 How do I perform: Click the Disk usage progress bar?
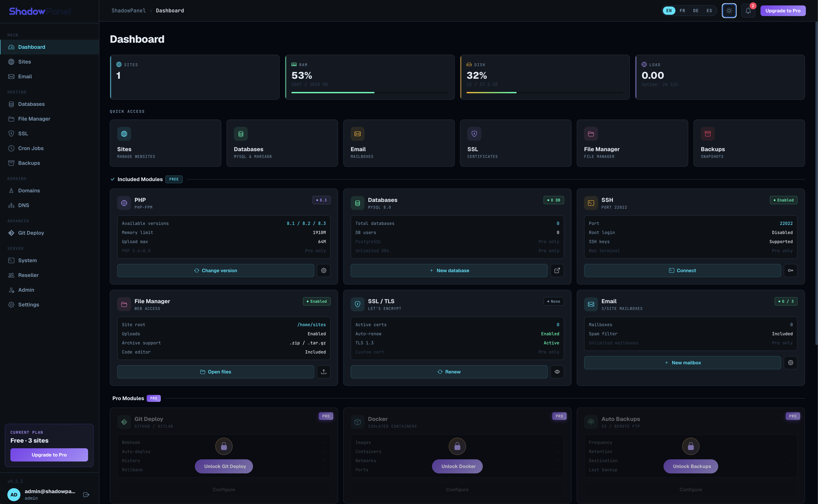[545, 92]
